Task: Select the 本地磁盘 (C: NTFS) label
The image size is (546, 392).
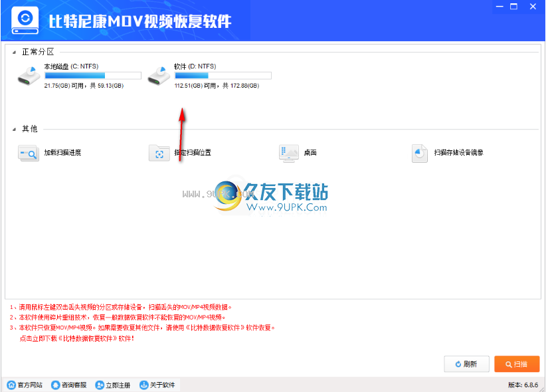Action: click(71, 66)
